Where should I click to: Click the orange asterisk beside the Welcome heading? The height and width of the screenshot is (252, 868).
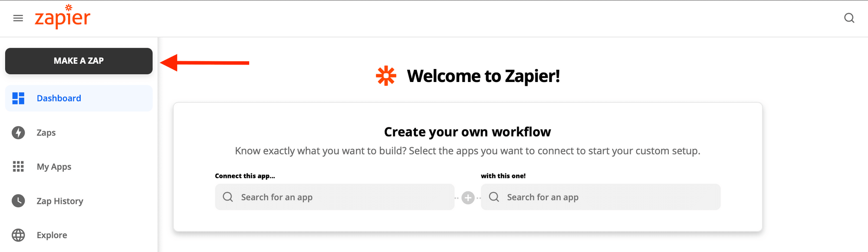point(386,76)
